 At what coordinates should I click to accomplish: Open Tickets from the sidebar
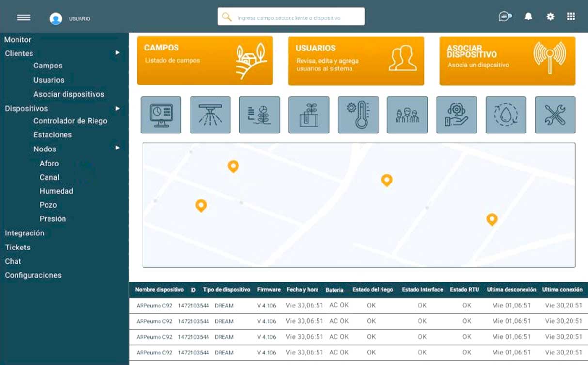click(x=17, y=247)
